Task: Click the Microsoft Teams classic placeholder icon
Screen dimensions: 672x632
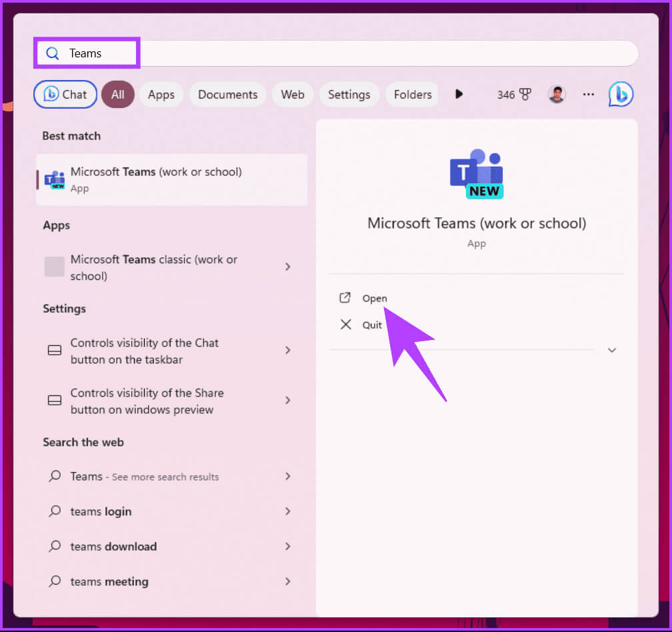Action: pos(55,267)
